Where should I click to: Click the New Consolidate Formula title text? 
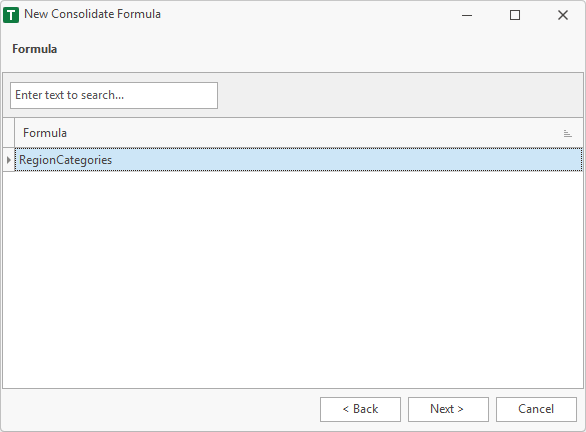(x=92, y=14)
